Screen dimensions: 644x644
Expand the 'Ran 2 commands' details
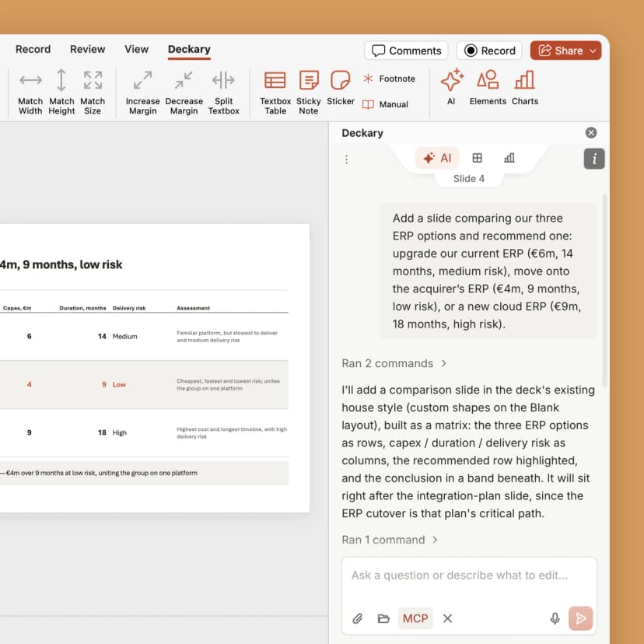coord(394,363)
